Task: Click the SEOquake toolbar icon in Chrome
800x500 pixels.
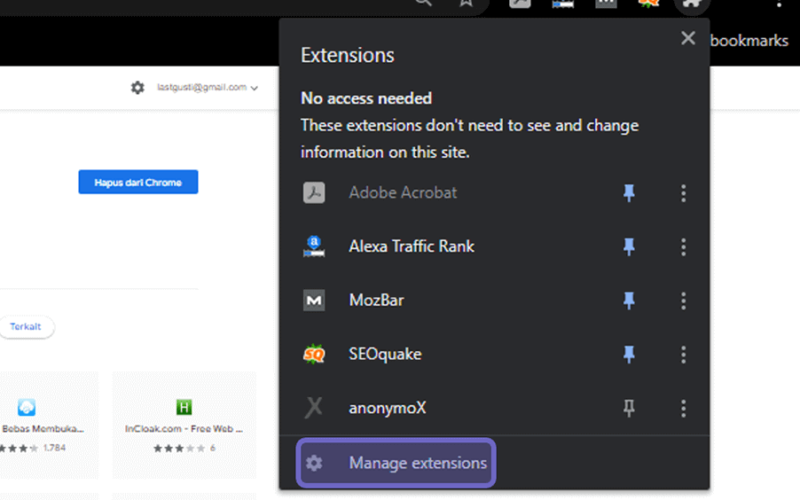Action: tap(648, 3)
